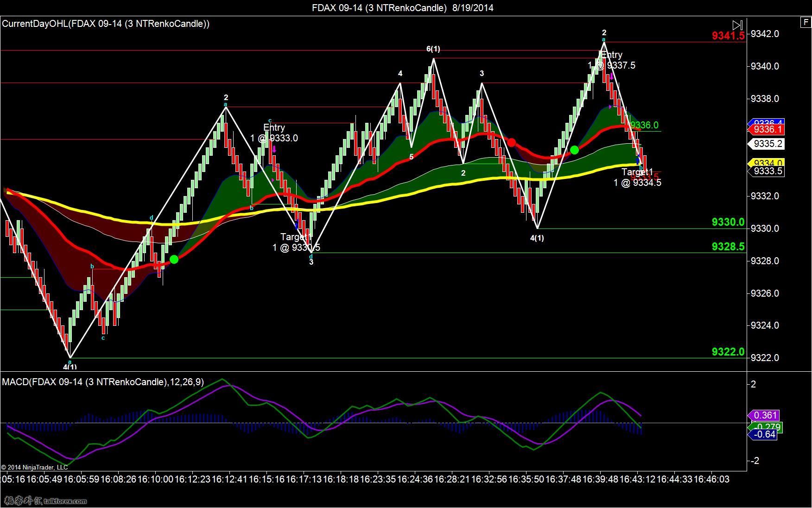Click the wave label 5 near red average
The image size is (812, 508).
pyautogui.click(x=411, y=157)
